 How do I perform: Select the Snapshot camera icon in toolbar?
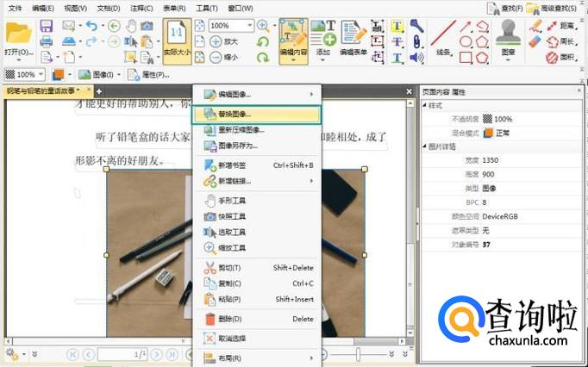click(x=147, y=26)
